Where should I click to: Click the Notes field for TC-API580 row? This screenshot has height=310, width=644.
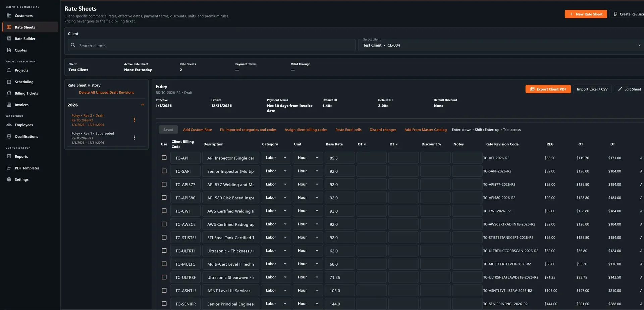tap(467, 198)
